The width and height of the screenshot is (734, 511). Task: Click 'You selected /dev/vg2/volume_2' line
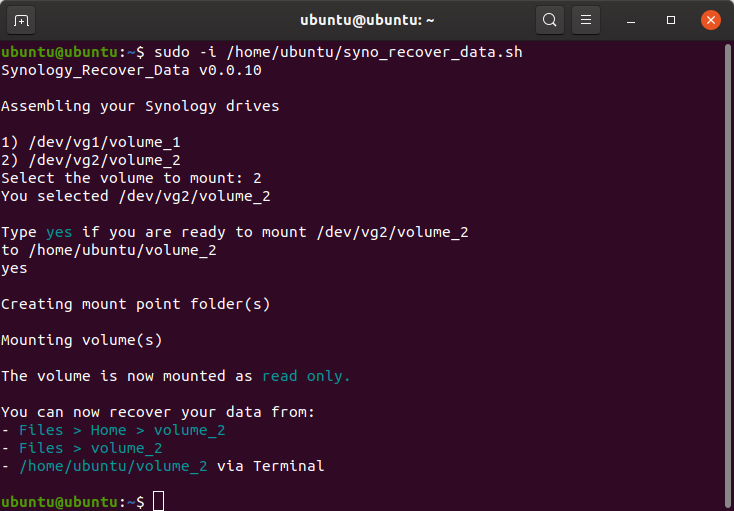pos(136,196)
